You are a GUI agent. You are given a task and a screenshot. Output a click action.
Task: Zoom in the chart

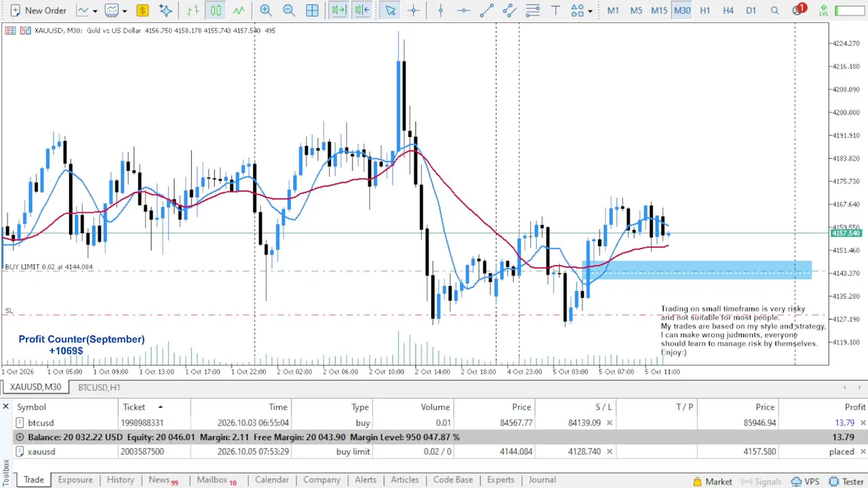pyautogui.click(x=266, y=10)
